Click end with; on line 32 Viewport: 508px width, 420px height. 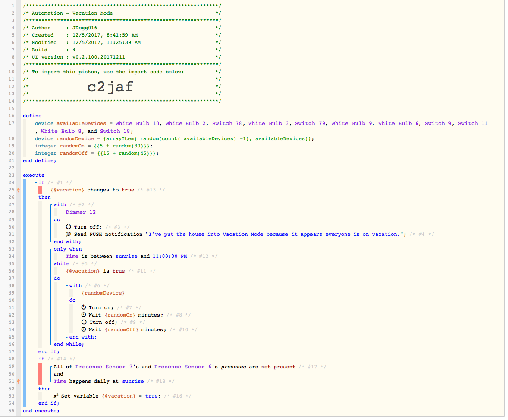tap(67, 242)
